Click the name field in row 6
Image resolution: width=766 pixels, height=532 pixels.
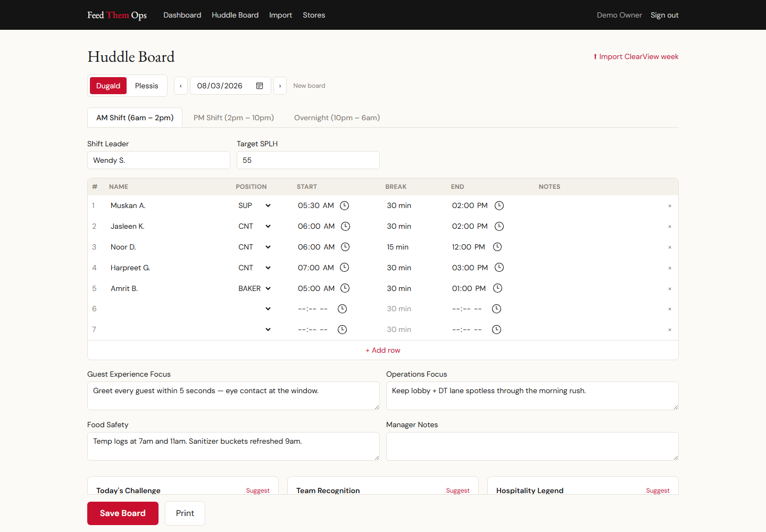[169, 309]
